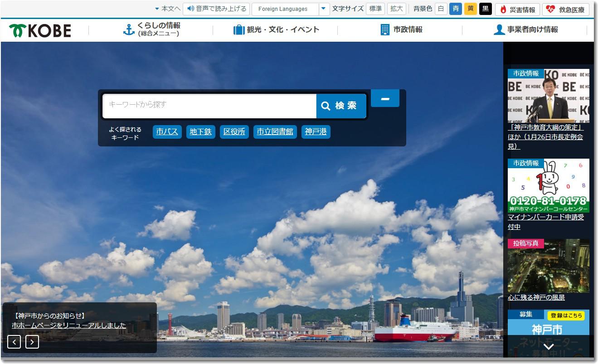The height and width of the screenshot is (364, 598).
Task: Open 事業者向け情報 menu
Action: [525, 30]
